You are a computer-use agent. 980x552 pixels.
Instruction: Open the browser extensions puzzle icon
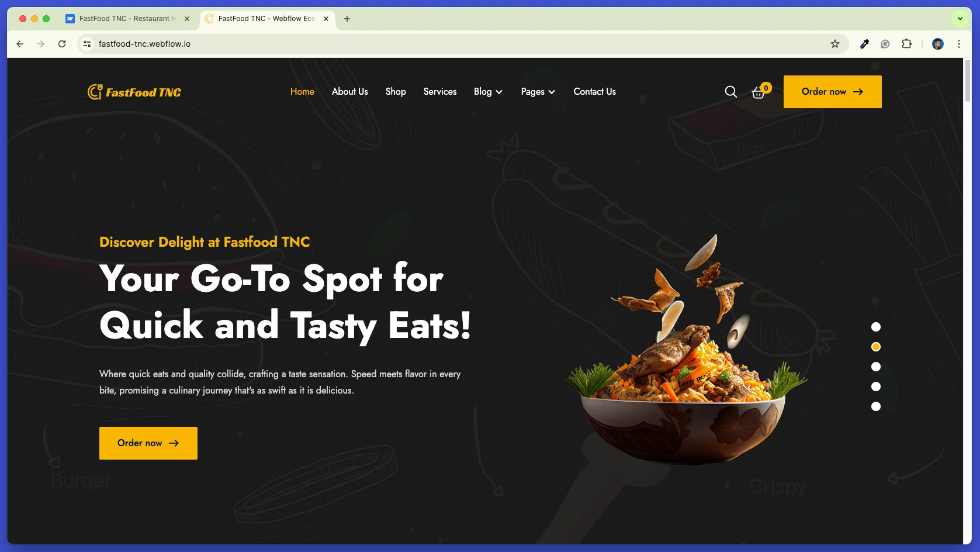coord(906,44)
